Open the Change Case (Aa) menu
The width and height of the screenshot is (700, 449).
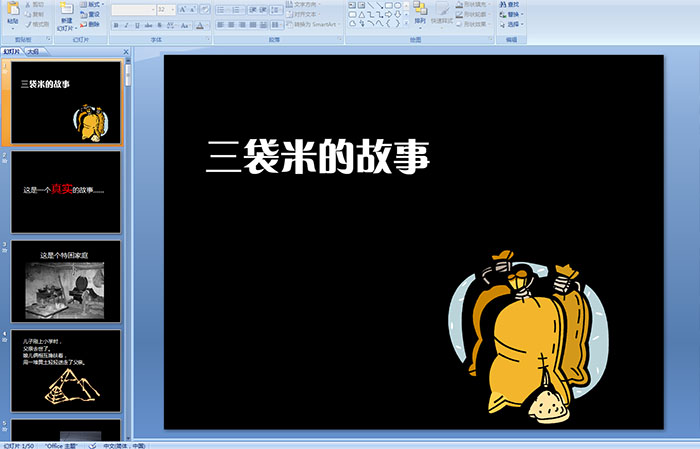point(185,25)
